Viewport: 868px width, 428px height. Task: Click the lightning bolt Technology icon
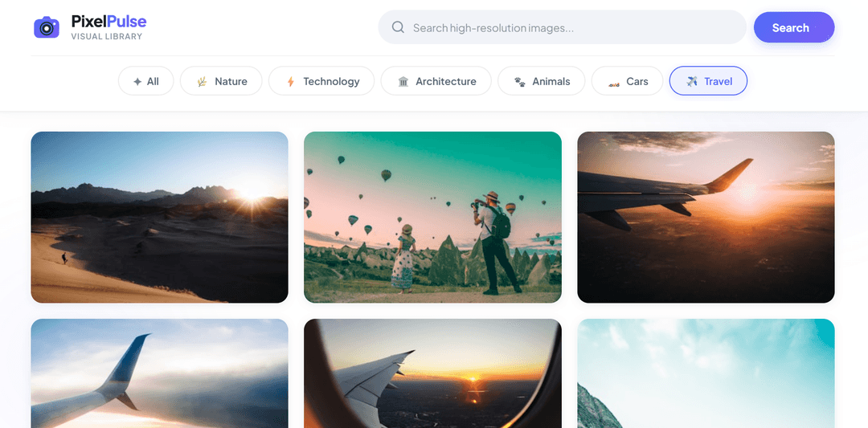(x=291, y=81)
